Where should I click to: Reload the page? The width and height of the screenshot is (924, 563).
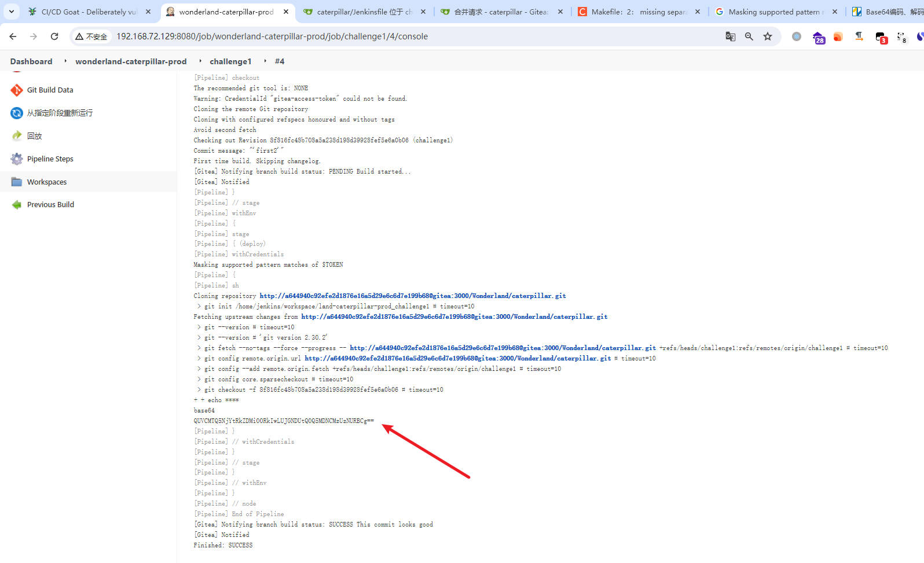pos(54,36)
